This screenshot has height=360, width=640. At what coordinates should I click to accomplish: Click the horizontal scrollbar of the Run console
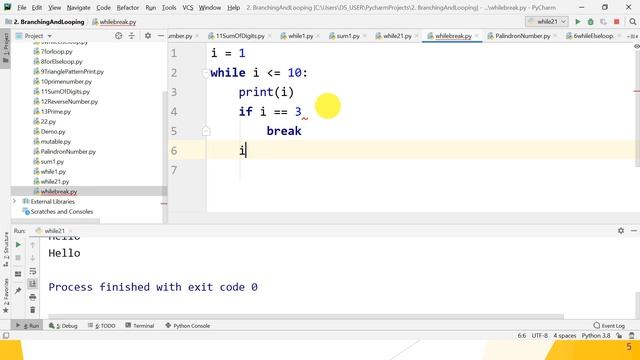306,316
